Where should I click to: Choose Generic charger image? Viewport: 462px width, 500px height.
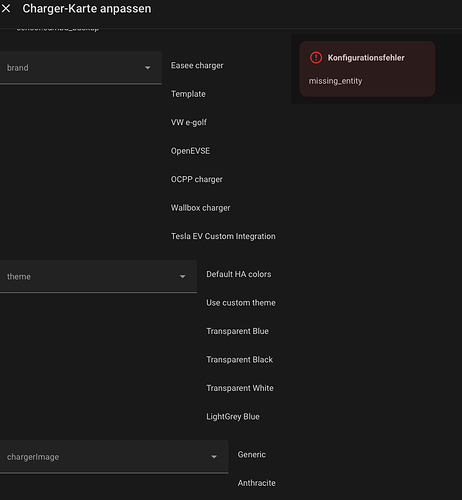point(252,454)
